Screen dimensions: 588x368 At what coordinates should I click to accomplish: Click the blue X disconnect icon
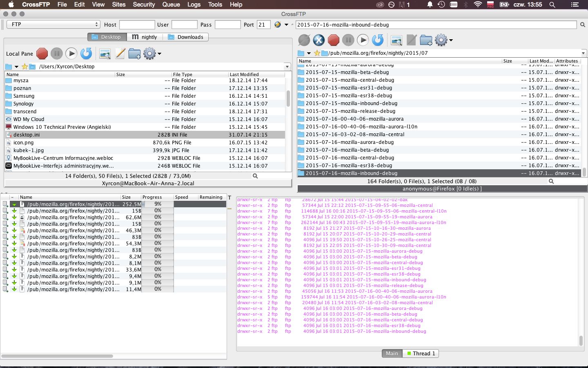click(319, 40)
